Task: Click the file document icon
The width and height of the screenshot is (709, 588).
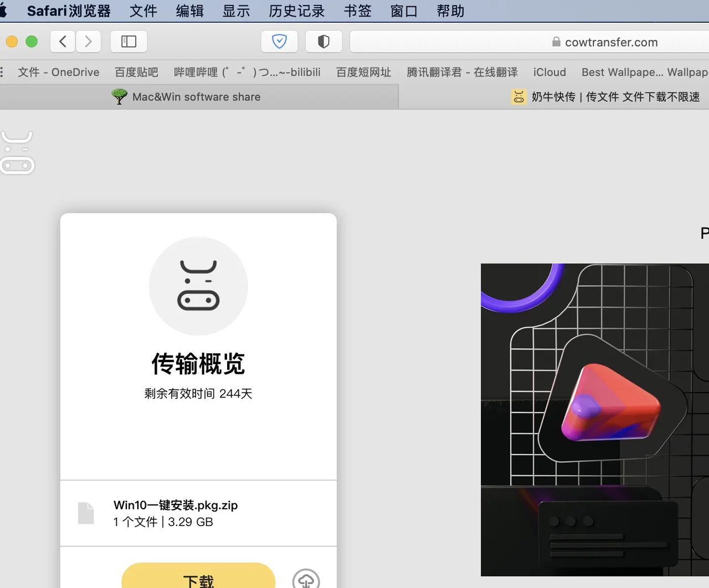Action: (x=86, y=513)
